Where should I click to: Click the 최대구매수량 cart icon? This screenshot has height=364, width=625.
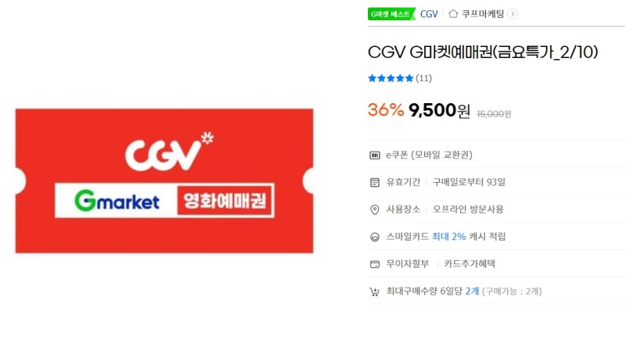(x=375, y=292)
